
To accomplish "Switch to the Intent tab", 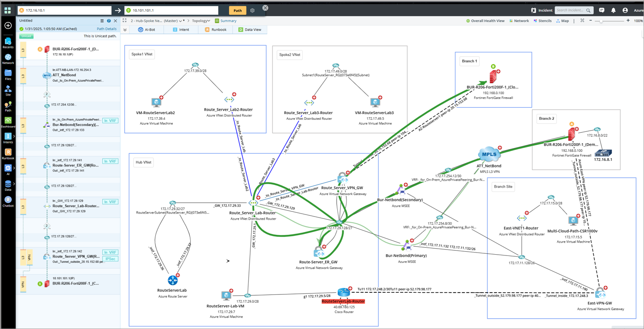I will coord(181,29).
